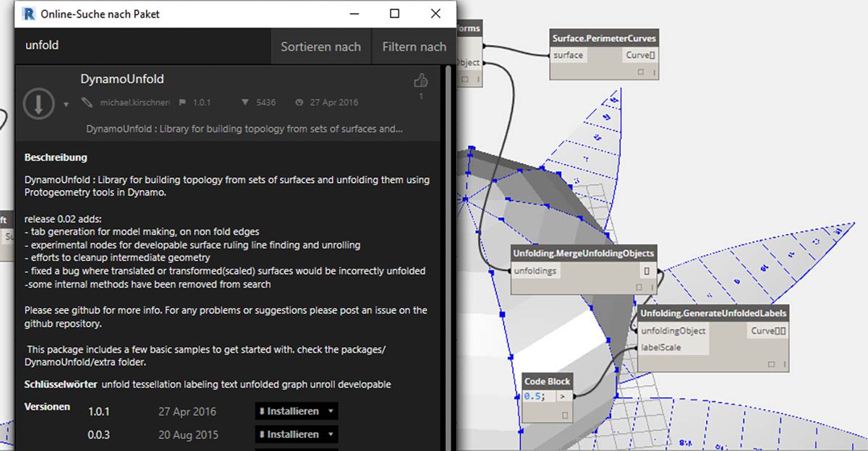Click the pencil icon before michael.kirschner
Image resolution: width=868 pixels, height=451 pixels.
point(88,103)
